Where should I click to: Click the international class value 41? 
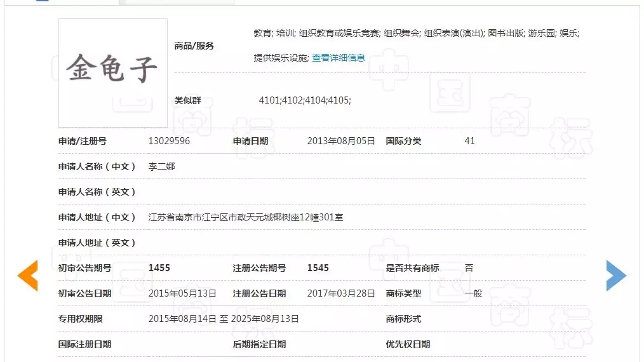(469, 141)
